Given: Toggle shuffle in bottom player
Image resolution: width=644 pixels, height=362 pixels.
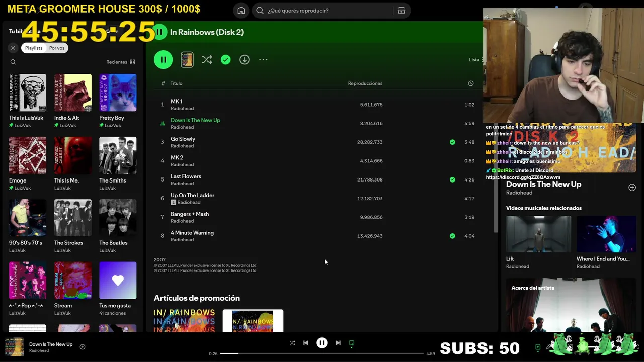Looking at the screenshot, I should (x=292, y=343).
